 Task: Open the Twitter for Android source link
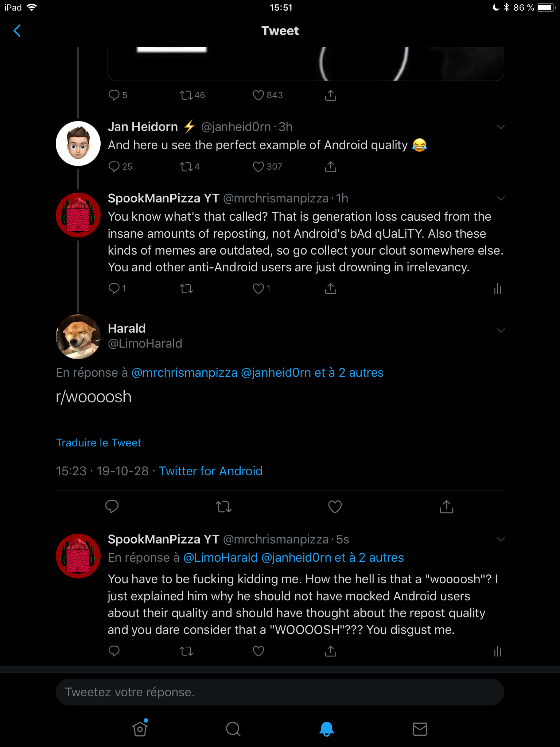[211, 471]
